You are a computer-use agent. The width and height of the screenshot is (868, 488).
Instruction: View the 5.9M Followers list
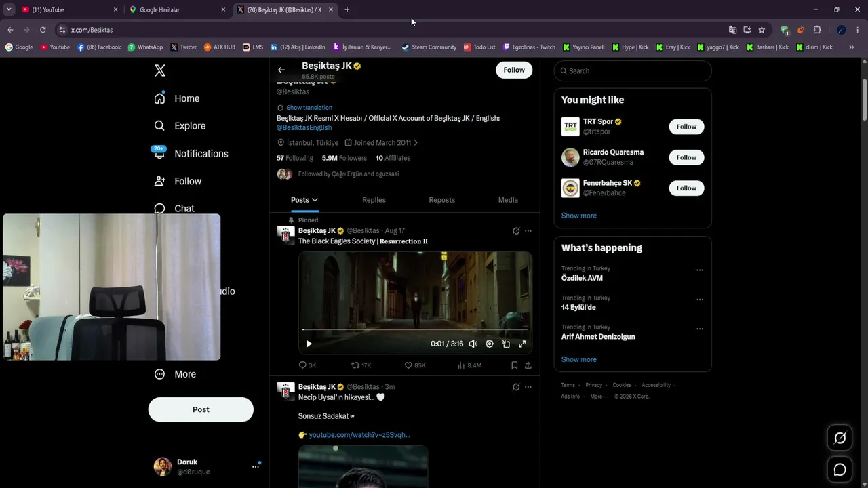344,158
